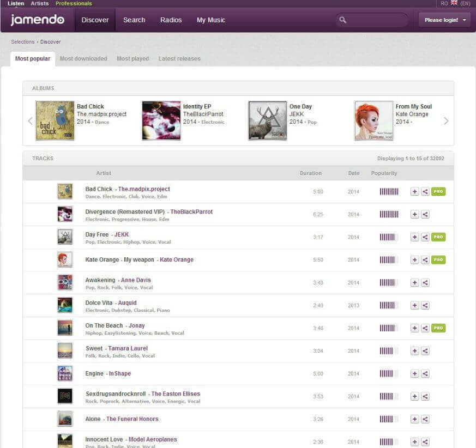Add Divergence (Remastered VIP) to playlist
The image size is (476, 448).
415,214
